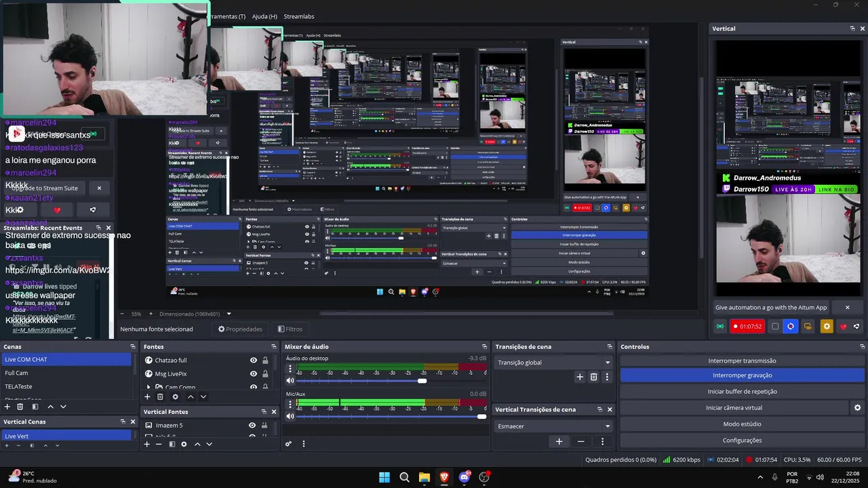Move scene up in Cenas toolbar
868x488 pixels.
coord(50,407)
